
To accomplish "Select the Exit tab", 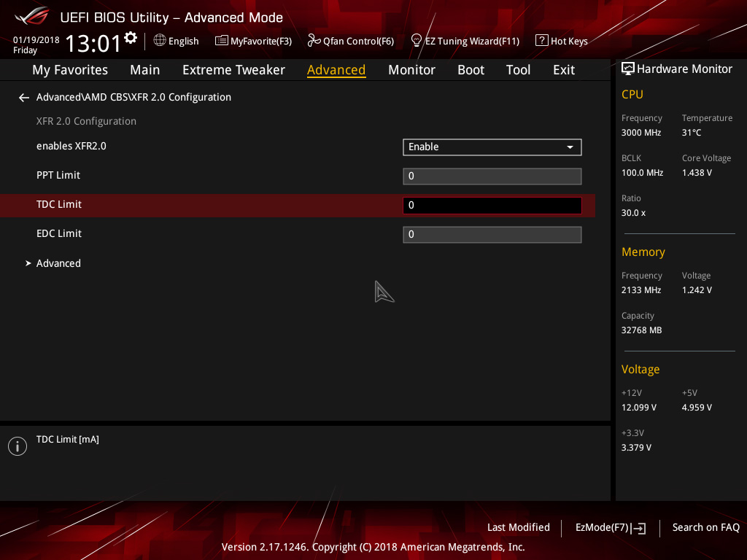I will pyautogui.click(x=564, y=70).
